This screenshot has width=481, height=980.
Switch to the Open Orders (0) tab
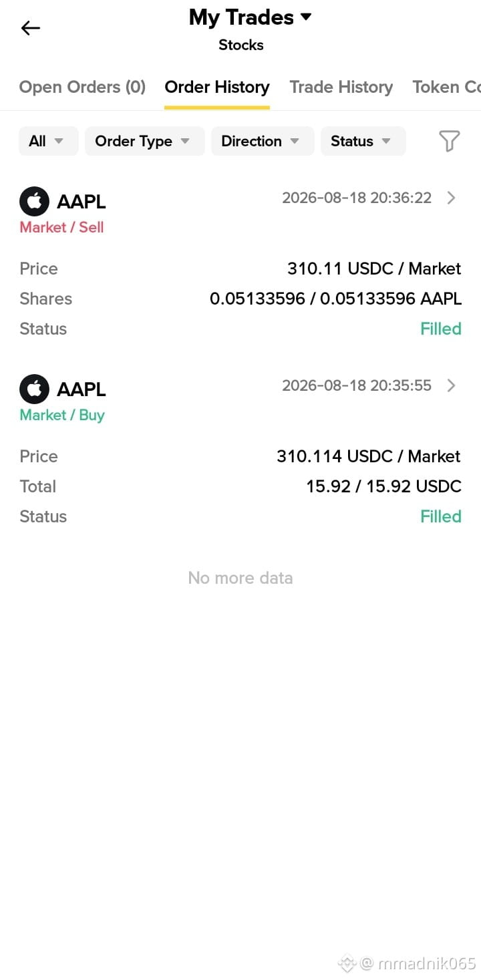pos(82,87)
